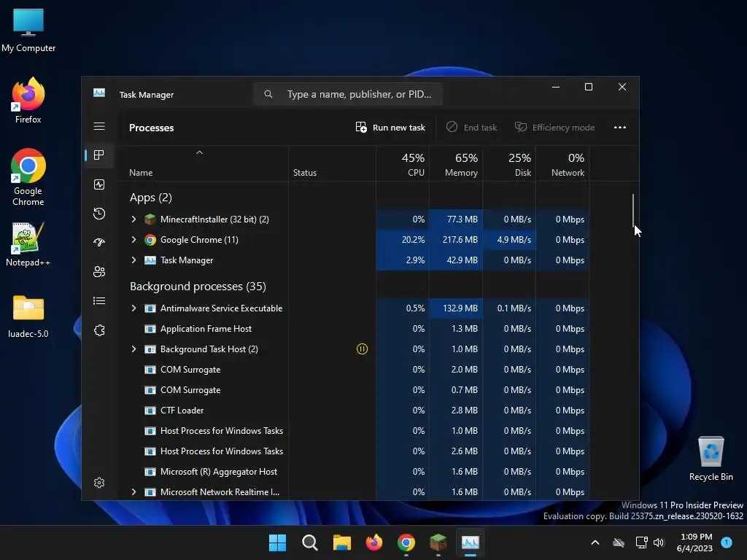Click the Status column header
This screenshot has height=560, width=747.
[x=332, y=164]
